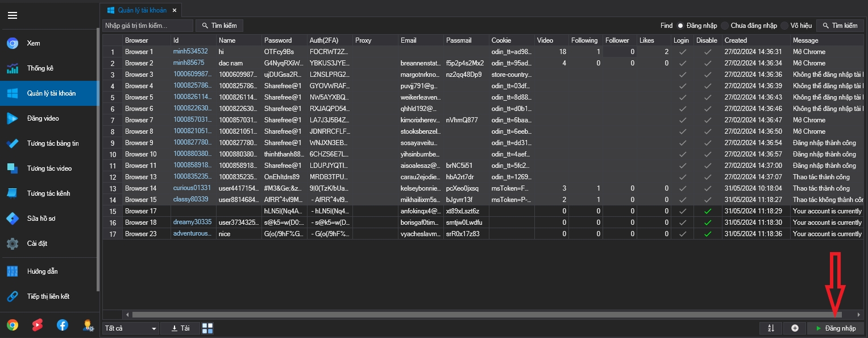The width and height of the screenshot is (868, 338).
Task: Click the YouTube Shorts icon in sidebar
Action: pyautogui.click(x=38, y=325)
